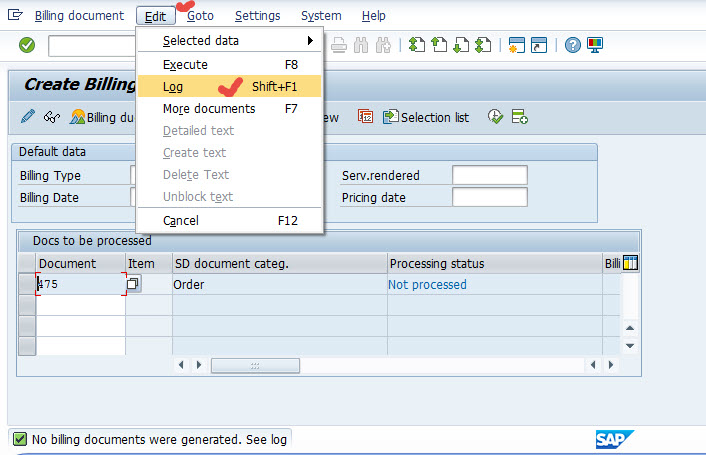
Task: Close the Edit menu
Action: (x=155, y=17)
